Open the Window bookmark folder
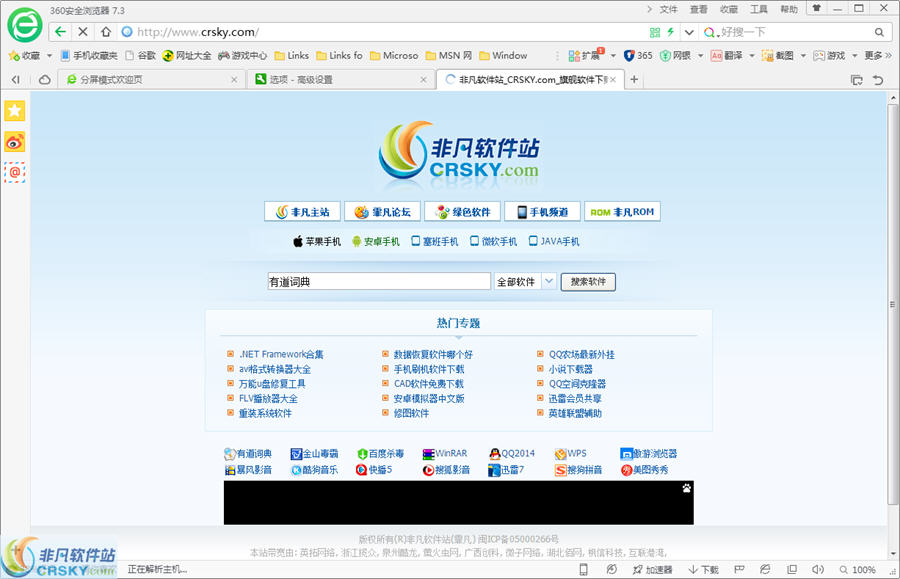 pyautogui.click(x=503, y=56)
